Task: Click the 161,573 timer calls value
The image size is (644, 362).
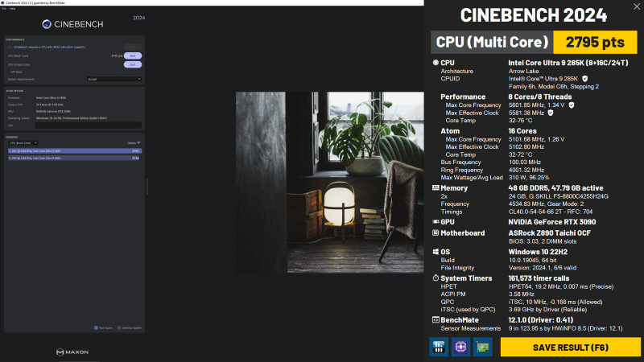Action: point(539,278)
